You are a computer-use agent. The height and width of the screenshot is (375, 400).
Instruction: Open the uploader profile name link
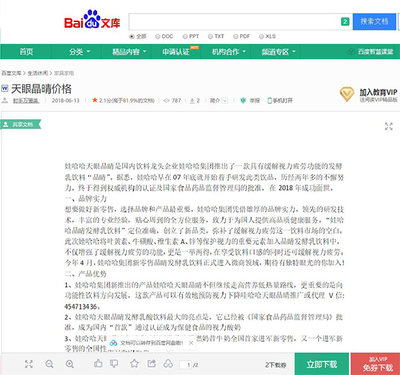coord(26,100)
